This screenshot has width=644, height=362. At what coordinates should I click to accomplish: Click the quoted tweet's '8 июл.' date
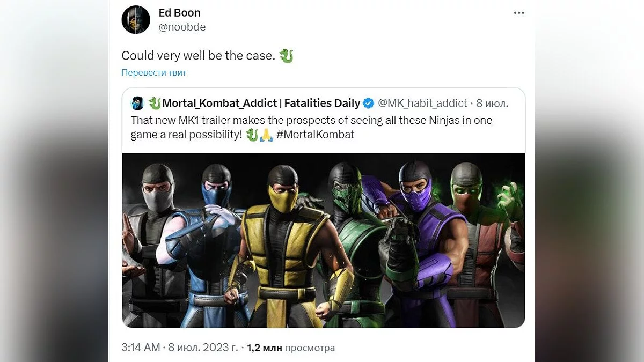tap(493, 103)
